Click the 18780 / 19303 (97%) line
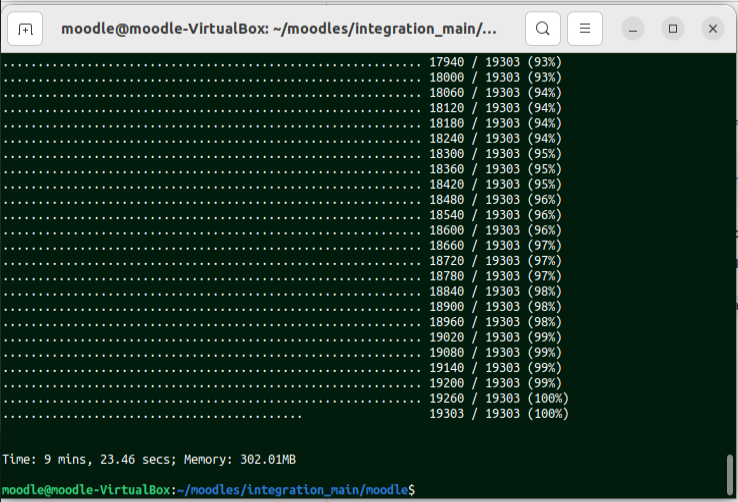Viewport: 738px width, 502px height. pos(282,276)
